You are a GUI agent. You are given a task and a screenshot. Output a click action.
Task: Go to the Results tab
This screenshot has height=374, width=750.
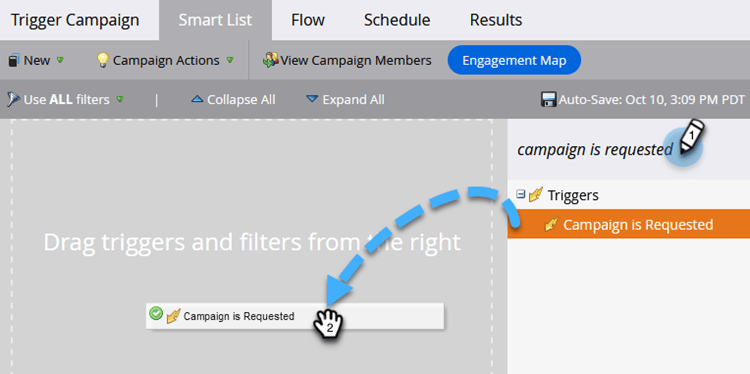click(496, 20)
